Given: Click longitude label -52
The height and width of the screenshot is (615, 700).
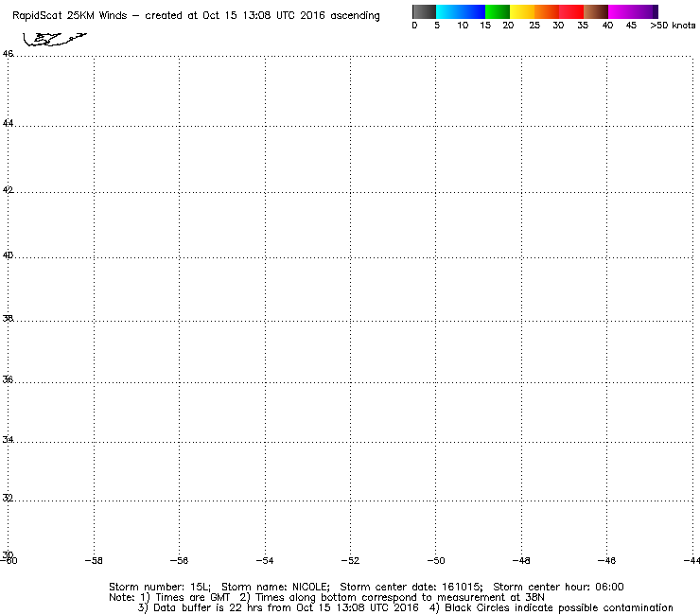Looking at the screenshot, I should tap(350, 560).
